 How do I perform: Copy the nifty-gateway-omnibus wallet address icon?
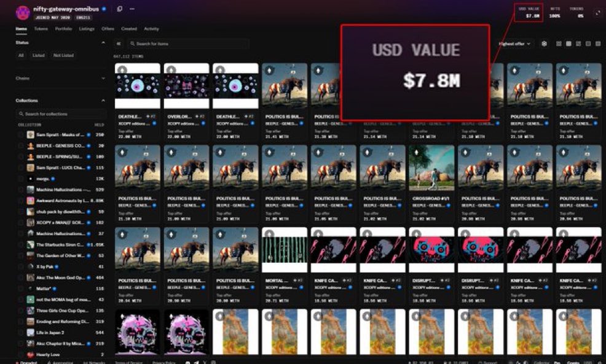coord(119,9)
